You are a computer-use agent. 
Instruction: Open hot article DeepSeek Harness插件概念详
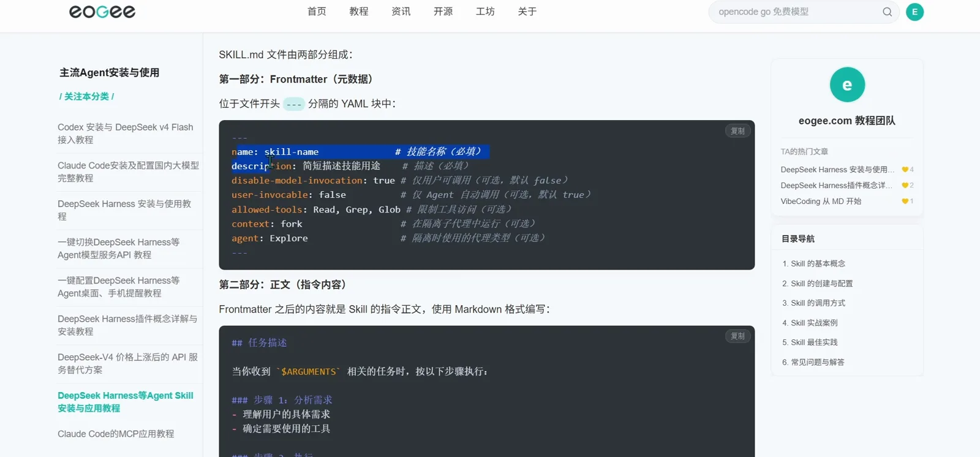pyautogui.click(x=837, y=186)
